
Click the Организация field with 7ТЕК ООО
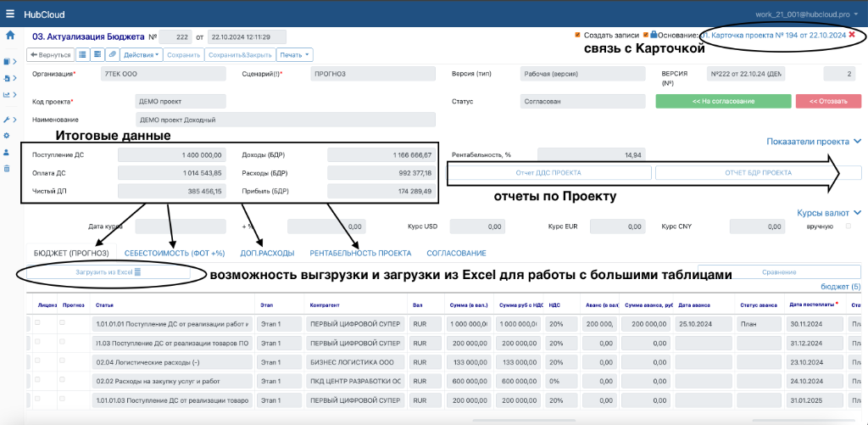[164, 74]
